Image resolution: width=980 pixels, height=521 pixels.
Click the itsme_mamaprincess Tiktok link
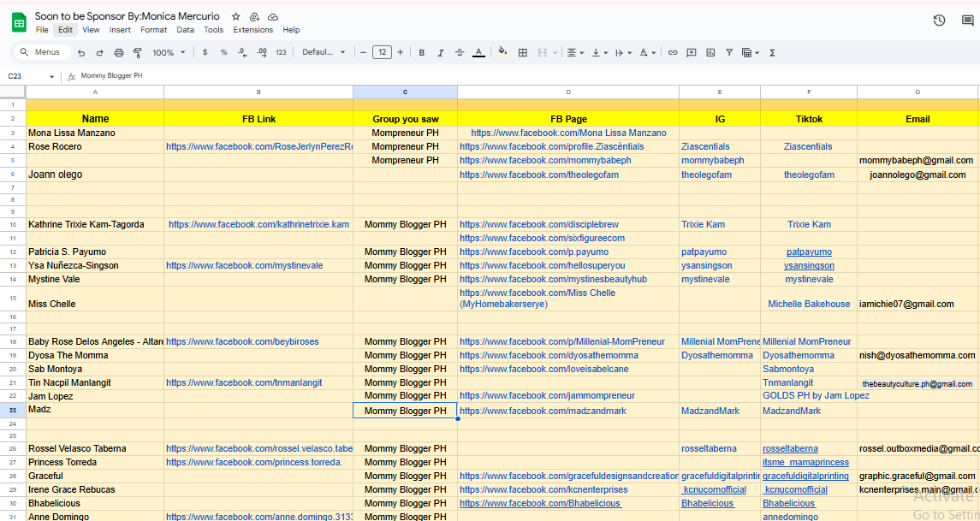[x=805, y=462]
